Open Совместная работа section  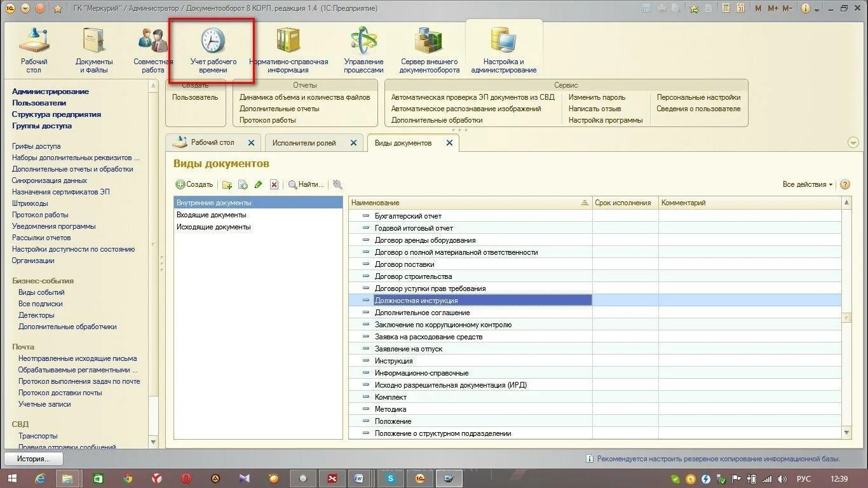[x=153, y=51]
